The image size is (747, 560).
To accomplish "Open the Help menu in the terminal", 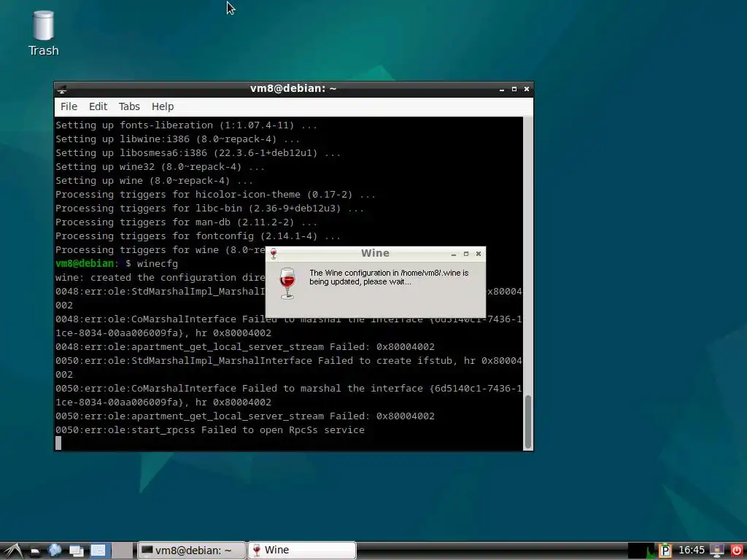I will pyautogui.click(x=163, y=106).
